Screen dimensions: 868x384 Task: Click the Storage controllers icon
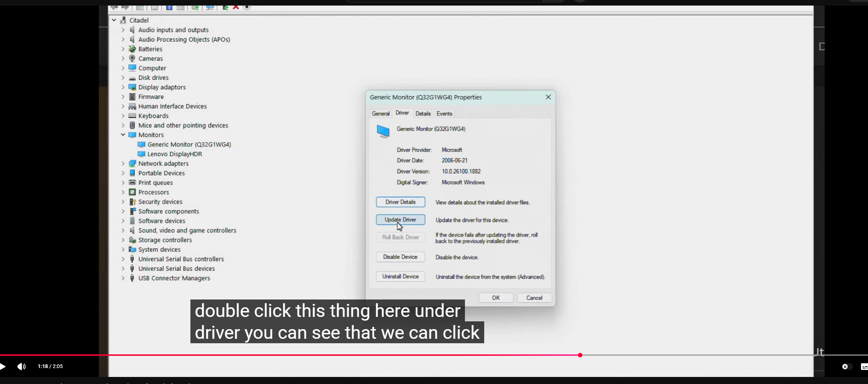pyautogui.click(x=132, y=240)
